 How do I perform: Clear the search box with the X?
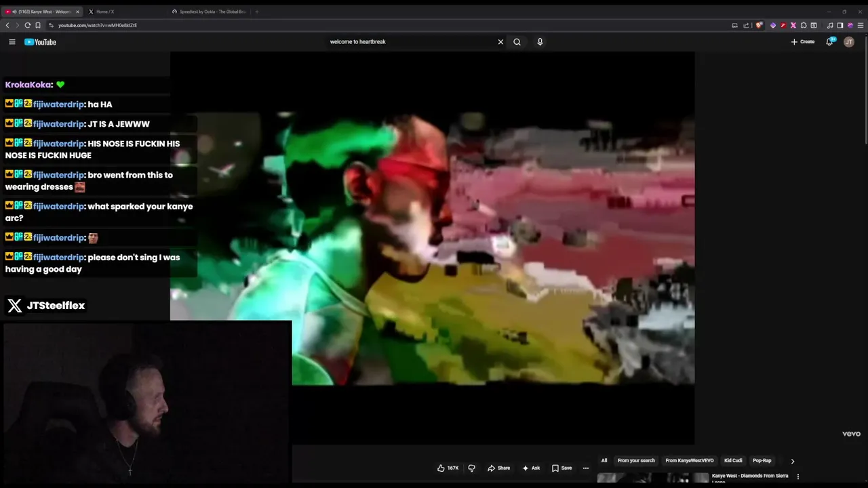(x=500, y=42)
